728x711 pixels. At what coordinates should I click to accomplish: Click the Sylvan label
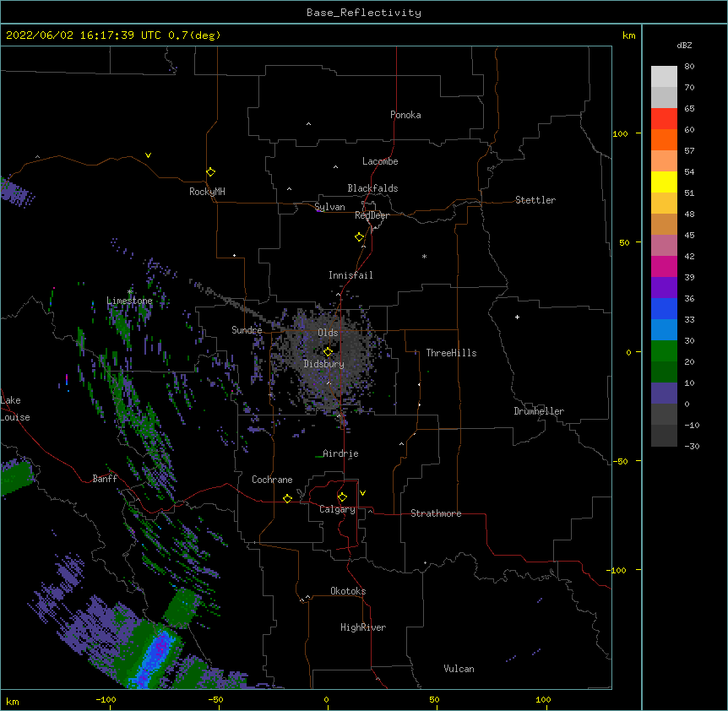coord(329,207)
